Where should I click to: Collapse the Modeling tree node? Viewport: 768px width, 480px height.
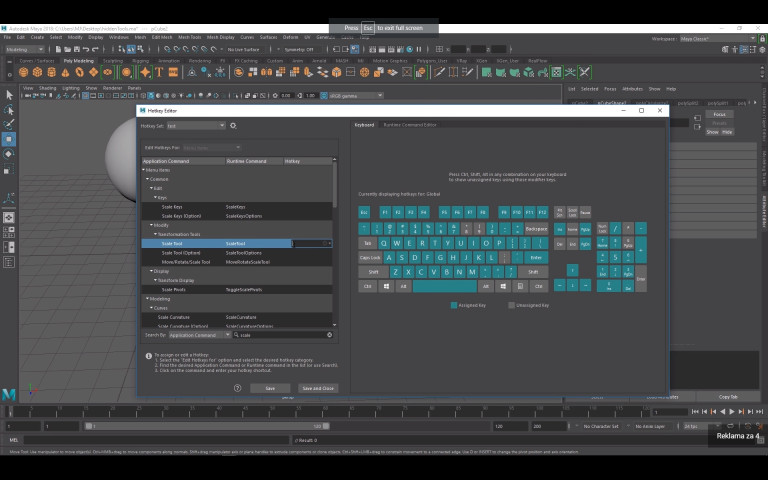147,299
